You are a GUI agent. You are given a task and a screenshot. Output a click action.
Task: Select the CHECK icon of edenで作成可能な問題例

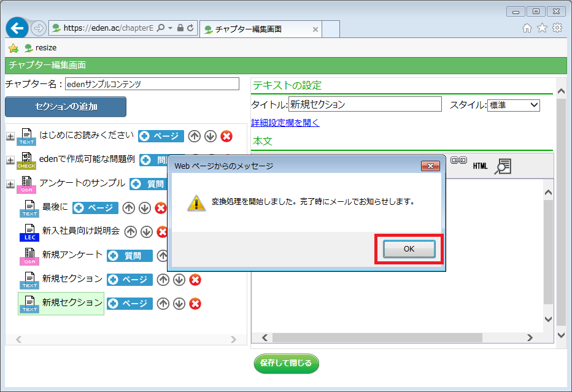tap(26, 161)
